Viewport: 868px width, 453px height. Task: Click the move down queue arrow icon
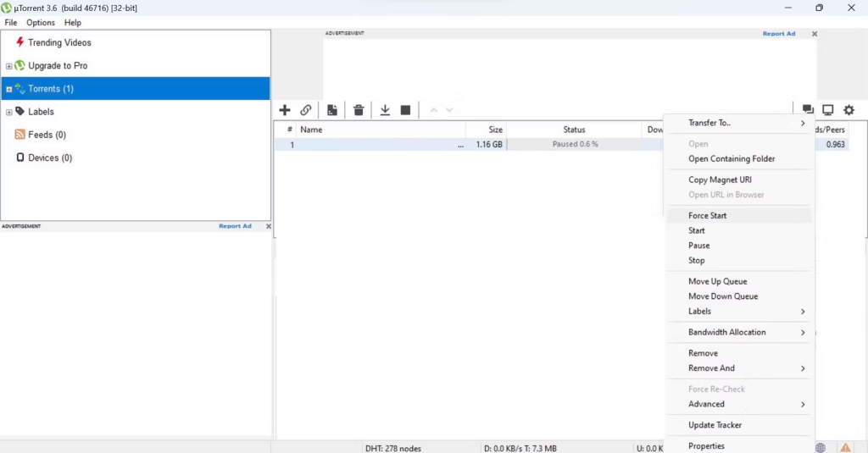click(x=449, y=110)
